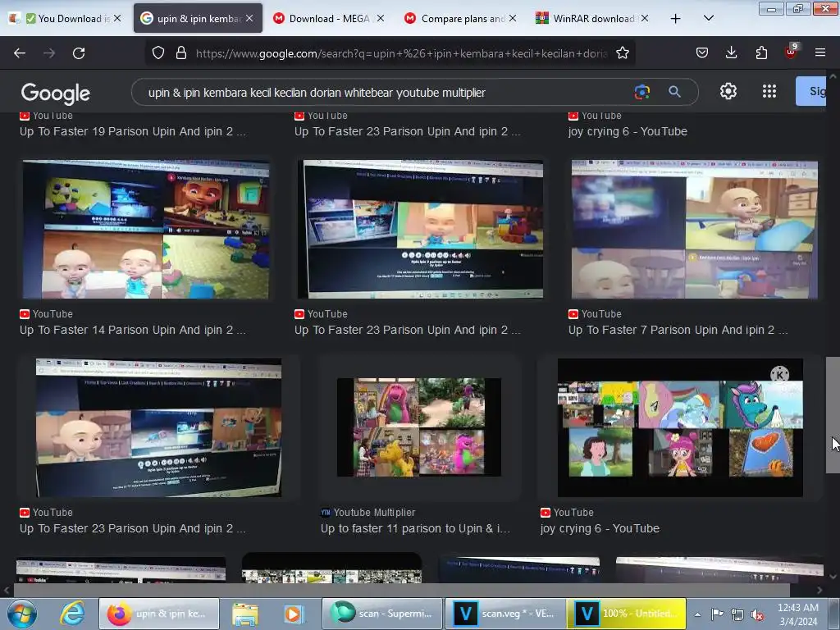Expand the list all tabs chevron
This screenshot has width=840, height=630.
tap(708, 18)
